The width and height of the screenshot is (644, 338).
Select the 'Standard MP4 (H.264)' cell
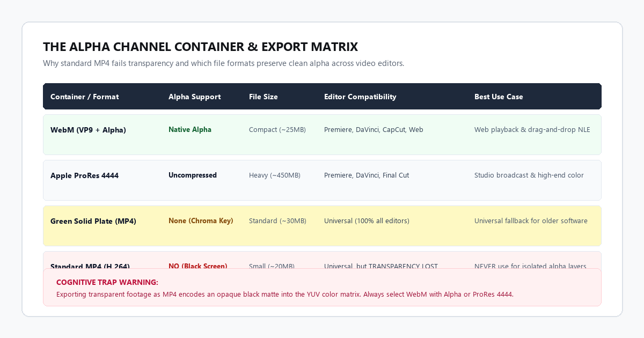click(x=90, y=266)
